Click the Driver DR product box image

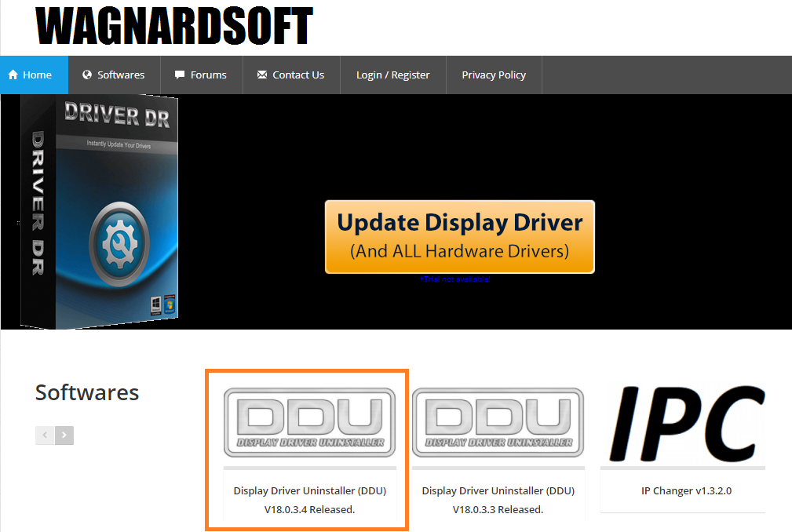100,212
